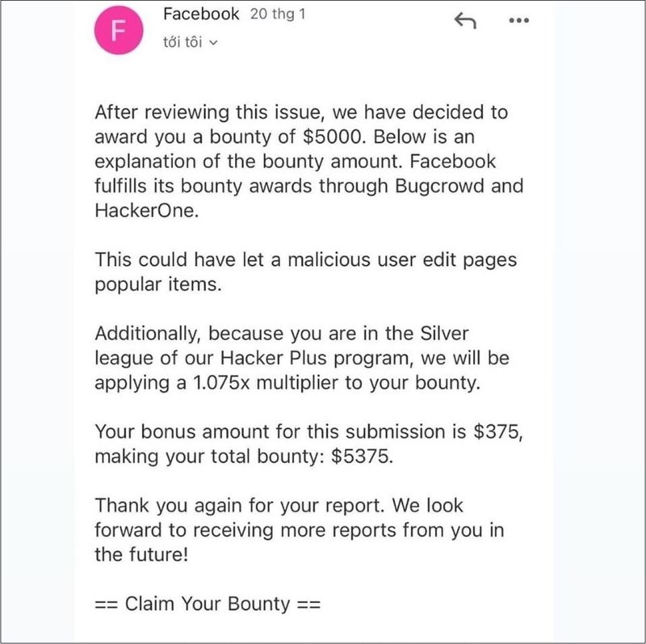Click the sender name Facebook
This screenshot has width=646, height=644.
point(200,15)
